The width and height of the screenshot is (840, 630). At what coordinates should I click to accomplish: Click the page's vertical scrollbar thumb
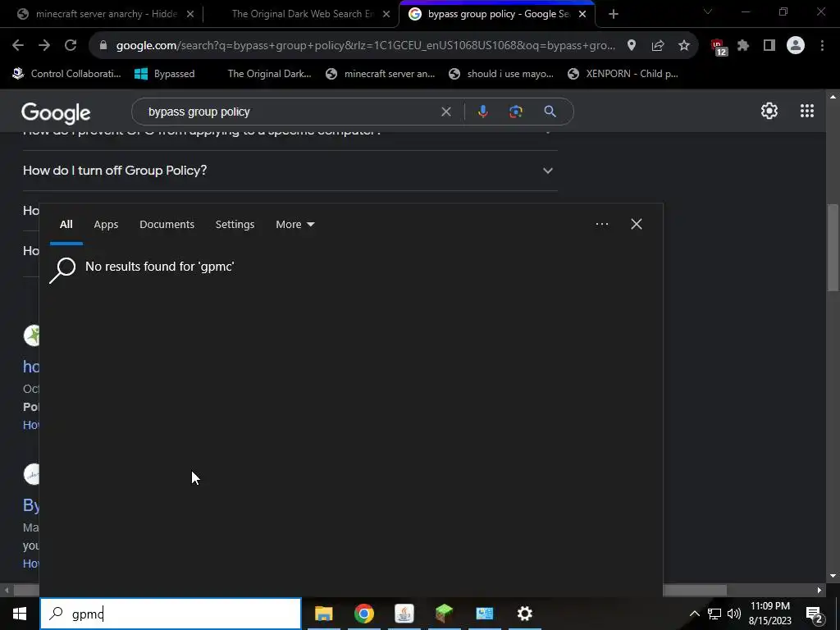coord(833,248)
